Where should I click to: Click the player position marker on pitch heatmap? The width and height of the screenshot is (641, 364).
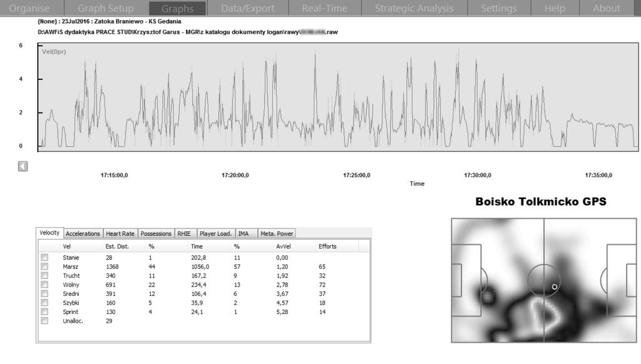pyautogui.click(x=555, y=287)
